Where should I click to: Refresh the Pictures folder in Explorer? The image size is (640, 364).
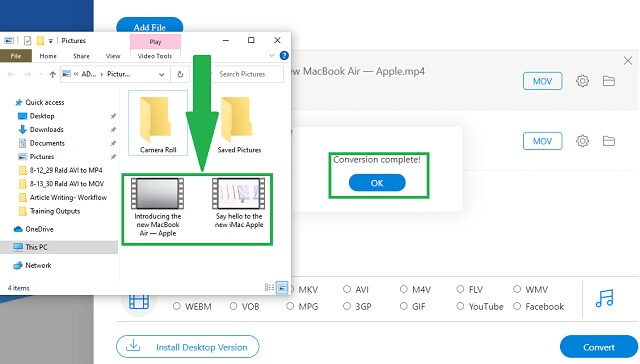(180, 74)
